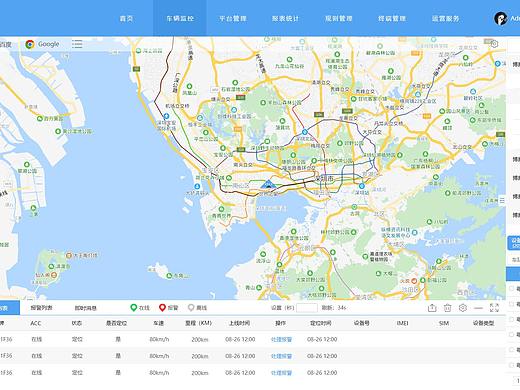
Task: Open the 规则管理 navigation tab
Action: tap(339, 19)
